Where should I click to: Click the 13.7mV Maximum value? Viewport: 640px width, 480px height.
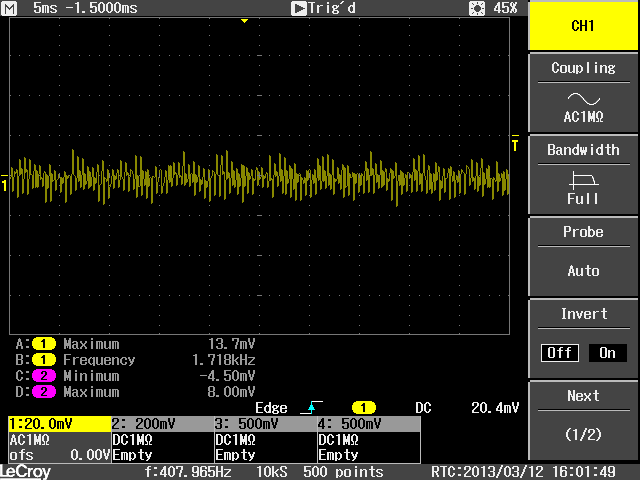point(231,344)
